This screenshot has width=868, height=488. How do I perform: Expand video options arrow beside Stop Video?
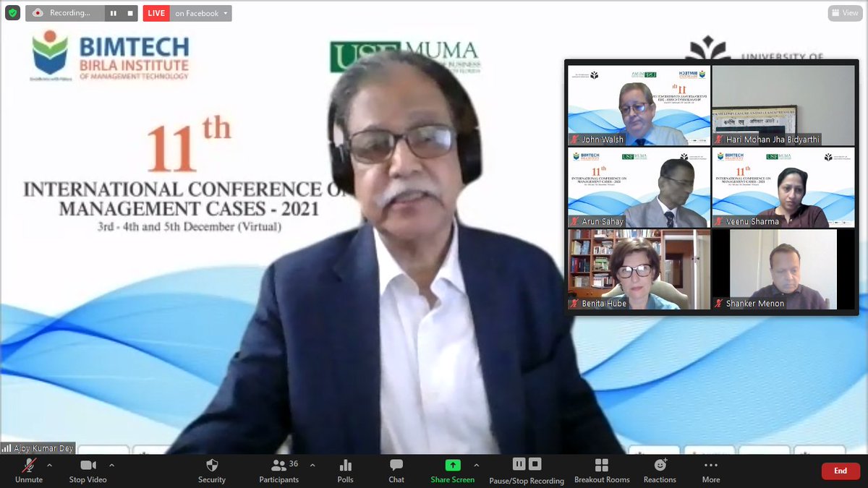click(111, 465)
